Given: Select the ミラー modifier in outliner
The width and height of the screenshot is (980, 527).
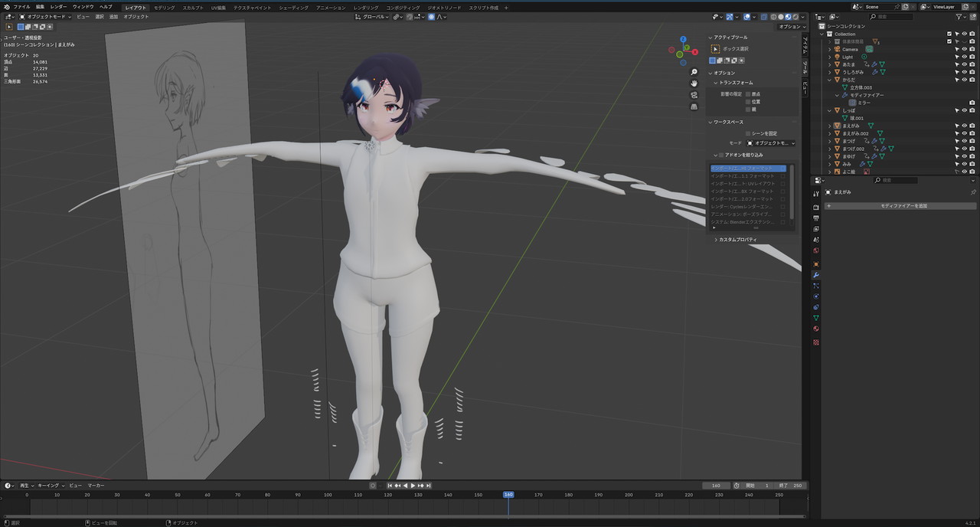Looking at the screenshot, I should point(866,103).
